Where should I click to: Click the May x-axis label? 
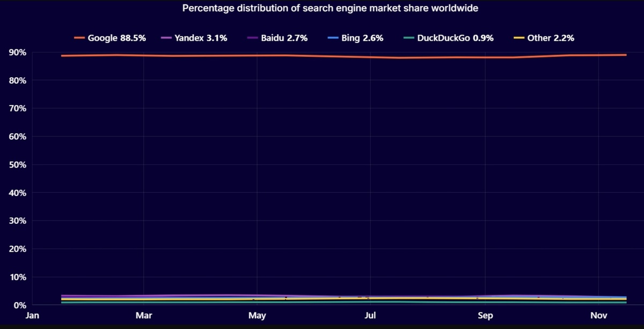[x=257, y=316]
